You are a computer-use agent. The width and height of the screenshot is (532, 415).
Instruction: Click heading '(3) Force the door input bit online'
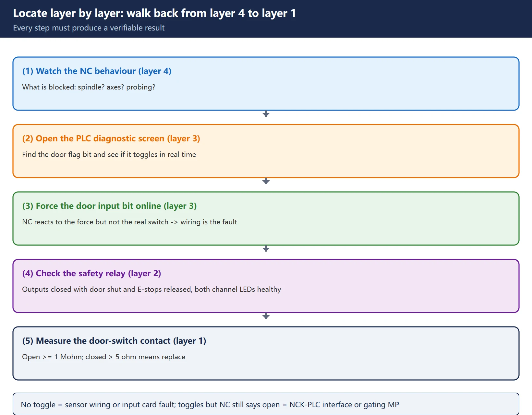coord(109,206)
